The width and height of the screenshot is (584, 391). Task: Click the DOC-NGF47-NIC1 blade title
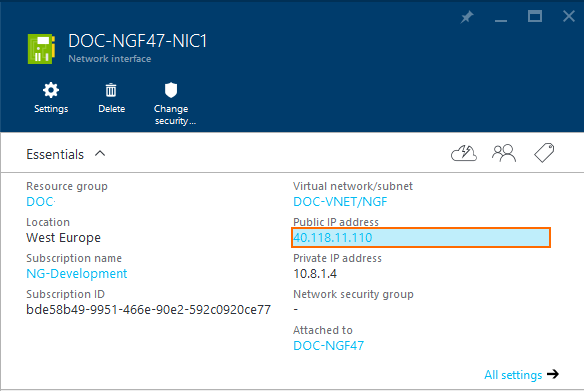137,41
